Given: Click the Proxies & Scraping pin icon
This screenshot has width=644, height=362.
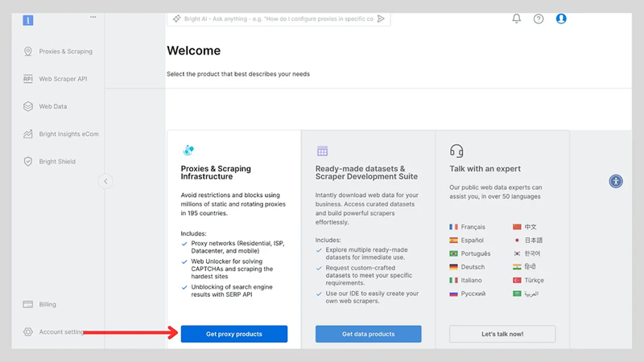Looking at the screenshot, I should coord(28,51).
